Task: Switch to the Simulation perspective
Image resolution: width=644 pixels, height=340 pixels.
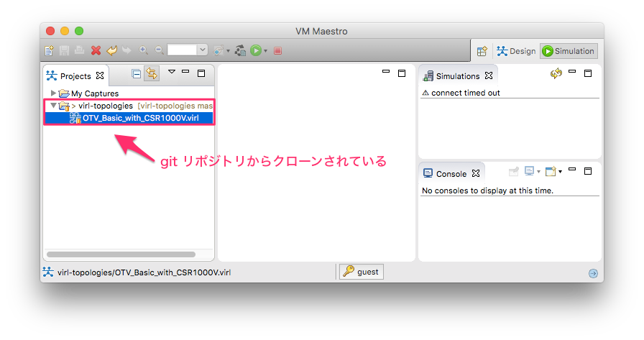Action: tap(569, 51)
